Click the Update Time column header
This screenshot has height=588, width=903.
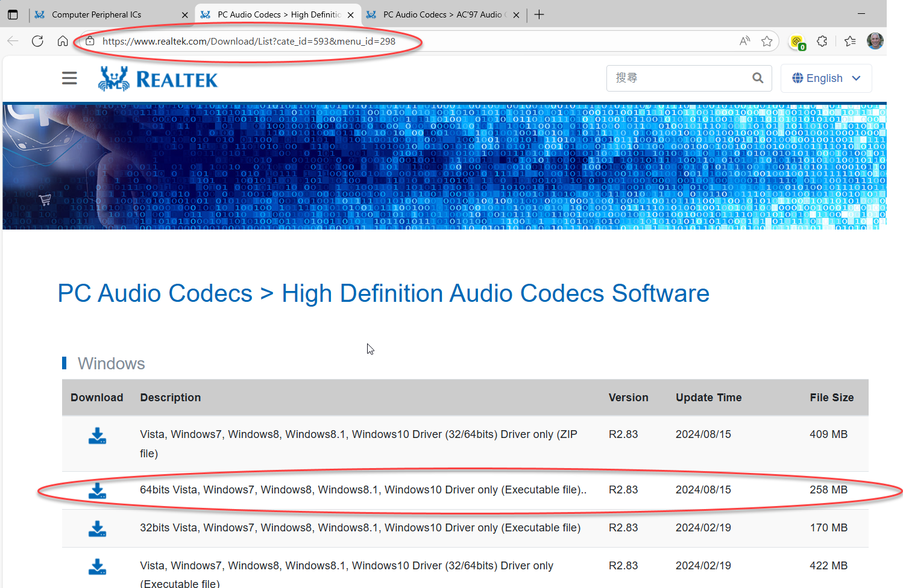708,398
